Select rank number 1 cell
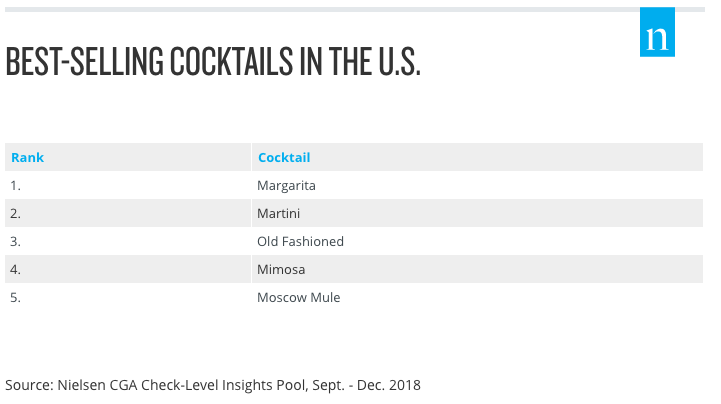This screenshot has width=721, height=404. click(x=128, y=185)
